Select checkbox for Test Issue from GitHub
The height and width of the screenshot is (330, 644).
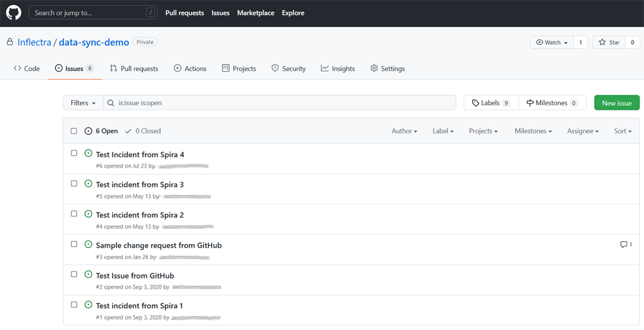tap(74, 275)
